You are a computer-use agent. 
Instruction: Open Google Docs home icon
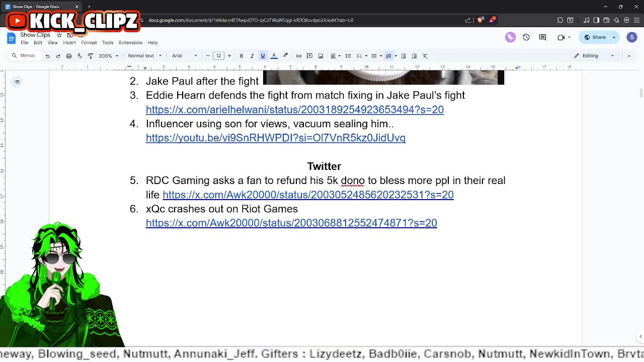(x=12, y=38)
